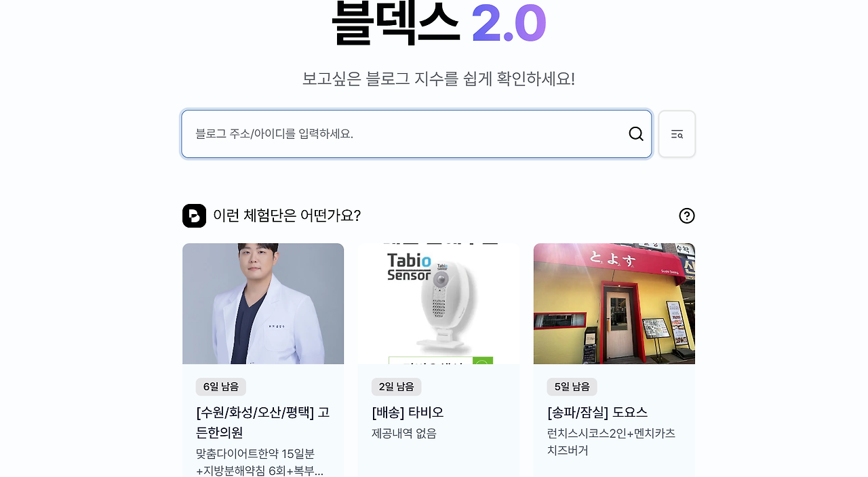Screen dimensions: 868x477
Task: Click the '6일 남음' badge
Action: (x=221, y=387)
